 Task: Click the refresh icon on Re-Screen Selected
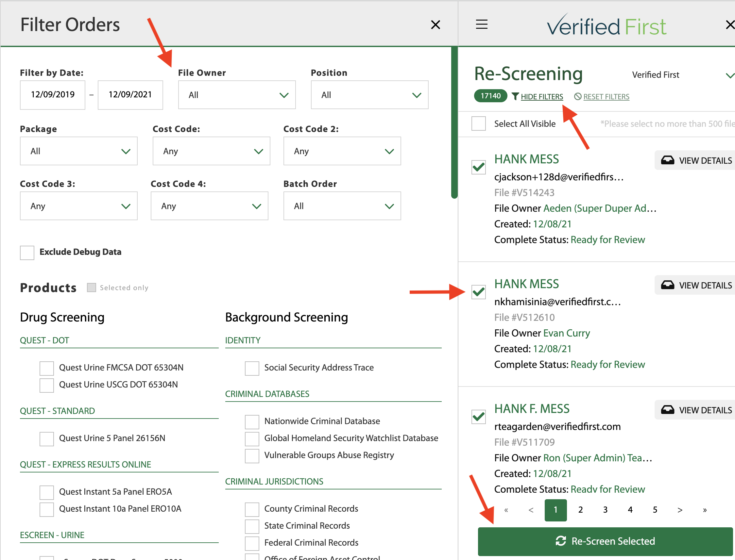click(x=561, y=541)
